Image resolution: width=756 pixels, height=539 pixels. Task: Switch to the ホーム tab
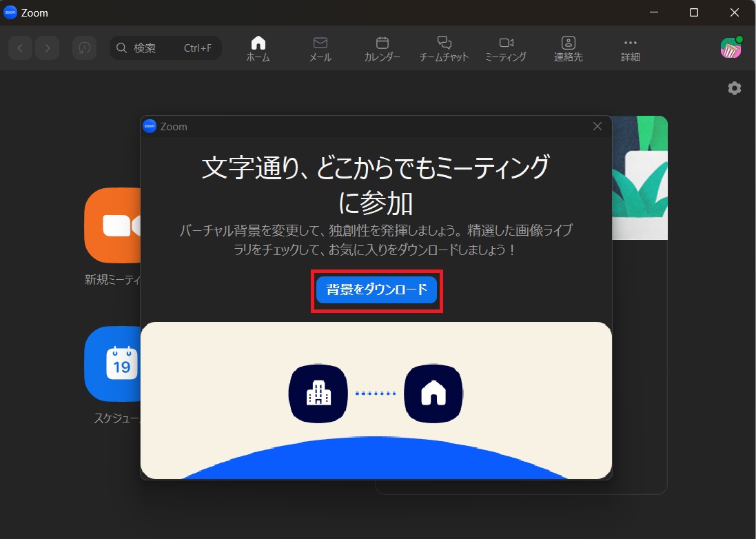pyautogui.click(x=258, y=49)
